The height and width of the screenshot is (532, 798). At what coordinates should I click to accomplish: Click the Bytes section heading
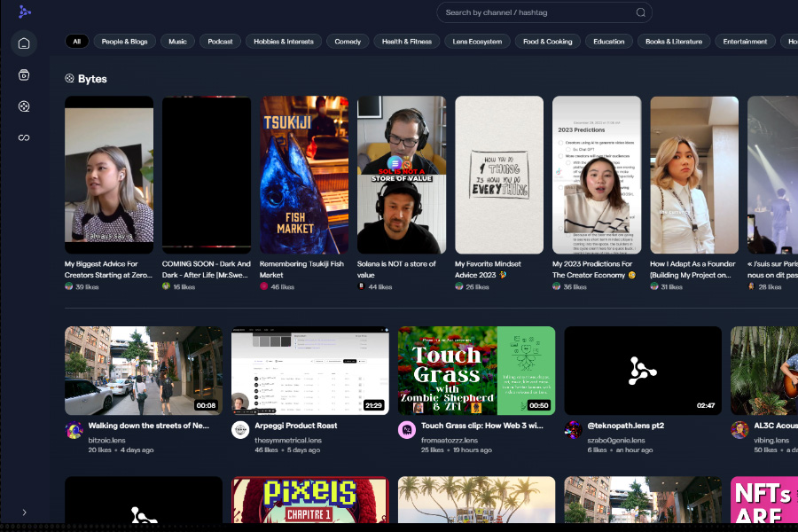(92, 78)
